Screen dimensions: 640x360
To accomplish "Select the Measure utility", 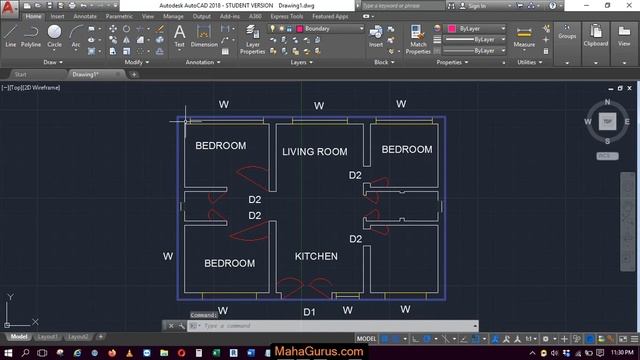I will coord(524,37).
